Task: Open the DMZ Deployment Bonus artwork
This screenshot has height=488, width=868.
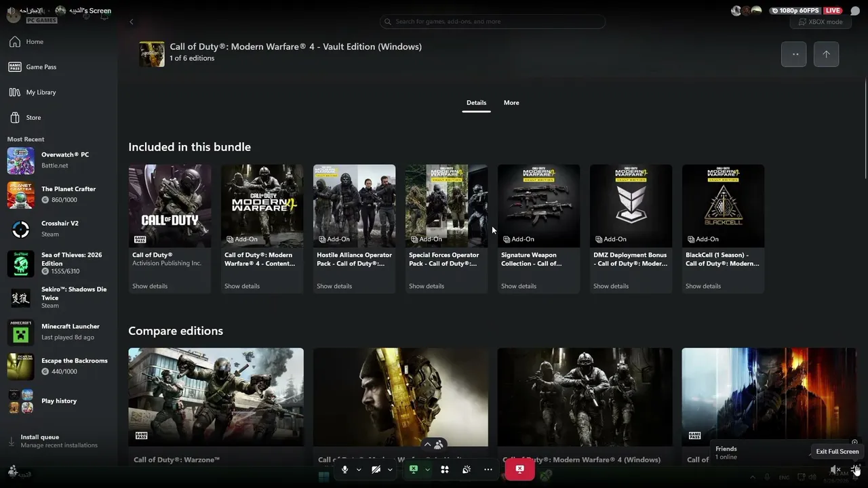Action: [x=631, y=206]
